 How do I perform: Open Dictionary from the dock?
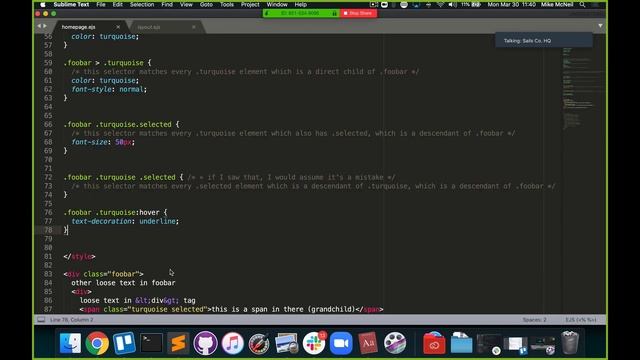click(368, 343)
